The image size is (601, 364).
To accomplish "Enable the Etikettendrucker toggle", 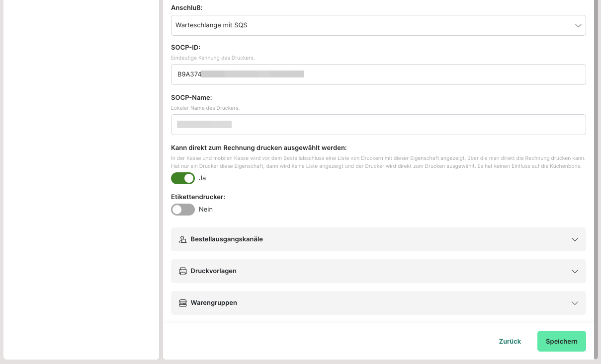I will pos(183,210).
